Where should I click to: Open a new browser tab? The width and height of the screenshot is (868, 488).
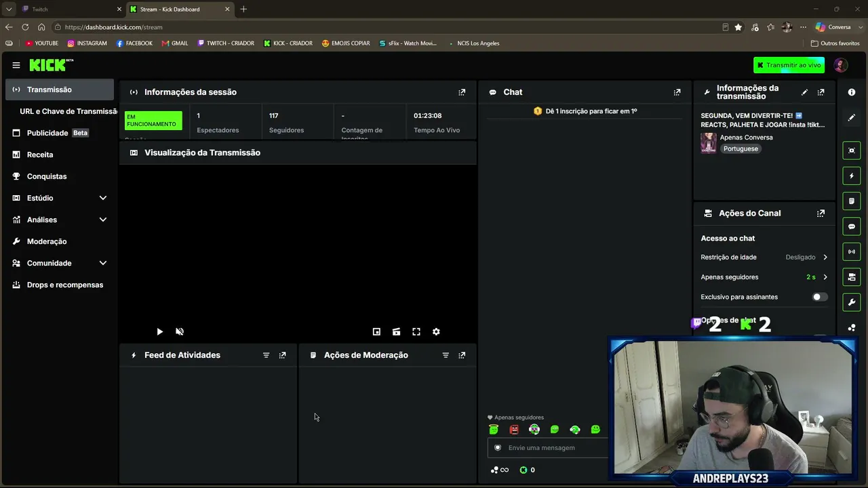243,9
